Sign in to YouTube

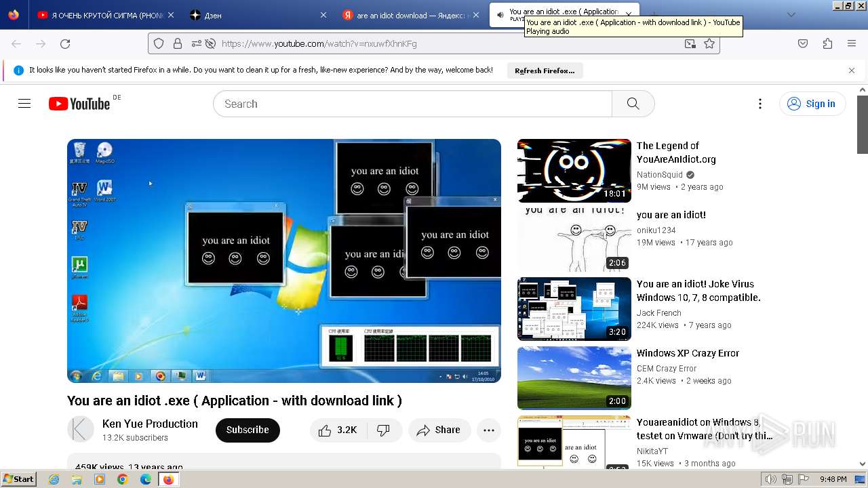pos(812,104)
